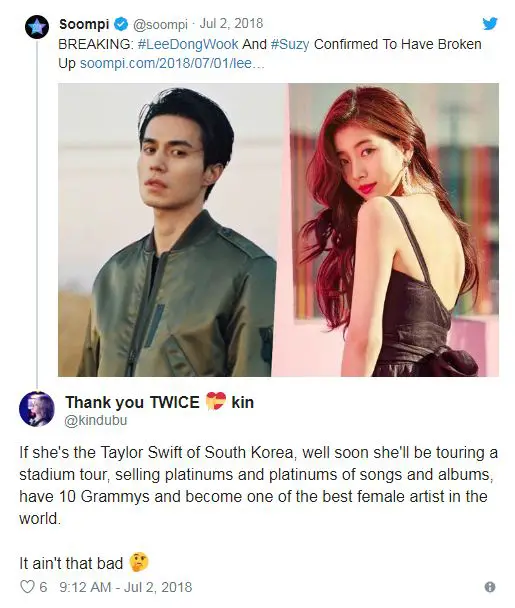Click the Thank you TWICE kin display name

[159, 402]
